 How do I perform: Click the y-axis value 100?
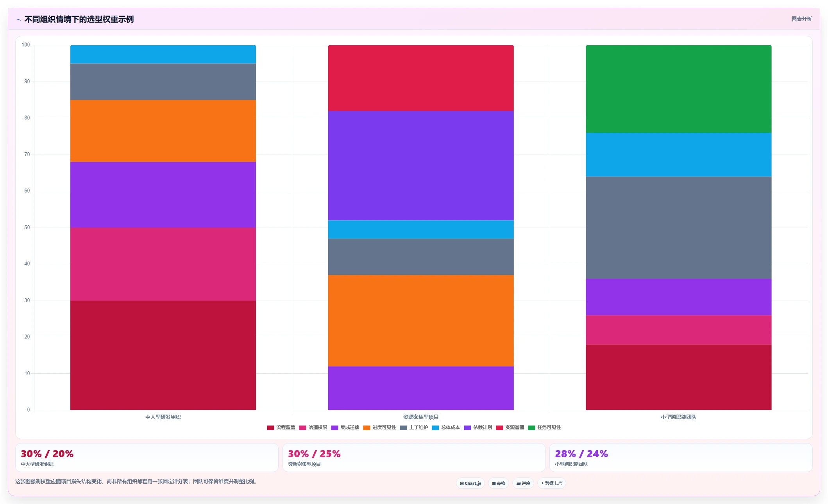26,45
